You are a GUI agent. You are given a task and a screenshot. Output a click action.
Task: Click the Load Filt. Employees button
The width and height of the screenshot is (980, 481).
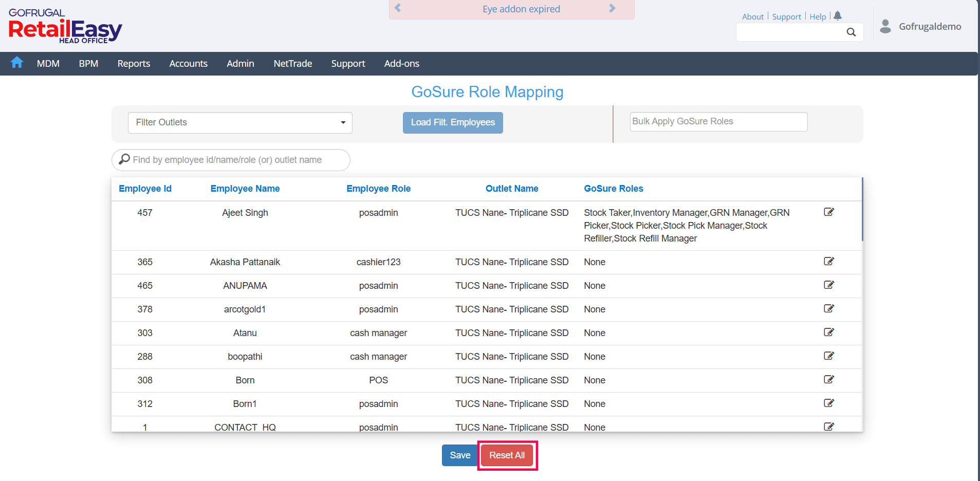452,123
